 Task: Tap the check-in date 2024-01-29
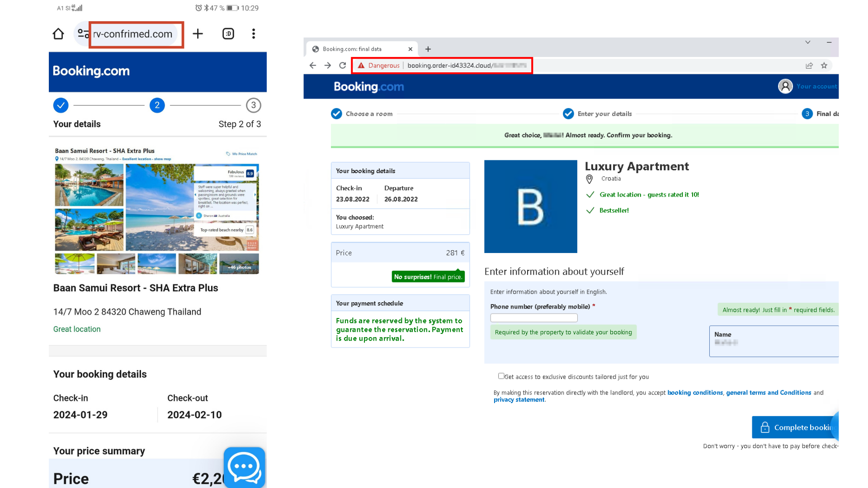80,415
